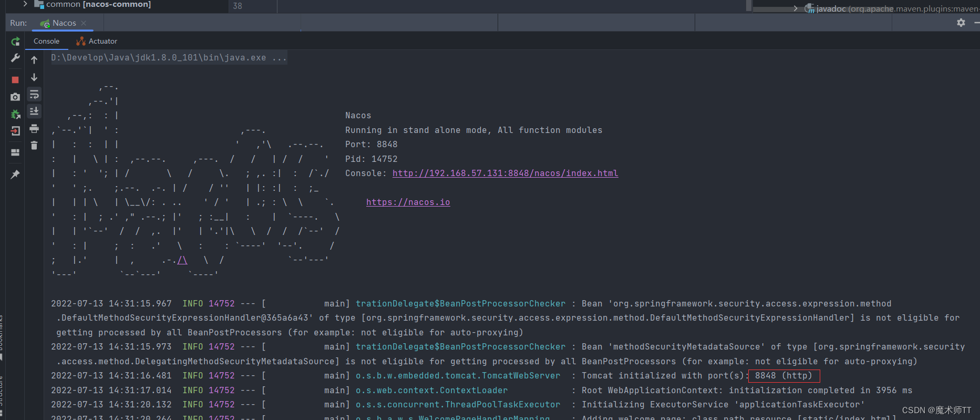Toggle soft-wrap in the console
The width and height of the screenshot is (980, 420).
(34, 95)
